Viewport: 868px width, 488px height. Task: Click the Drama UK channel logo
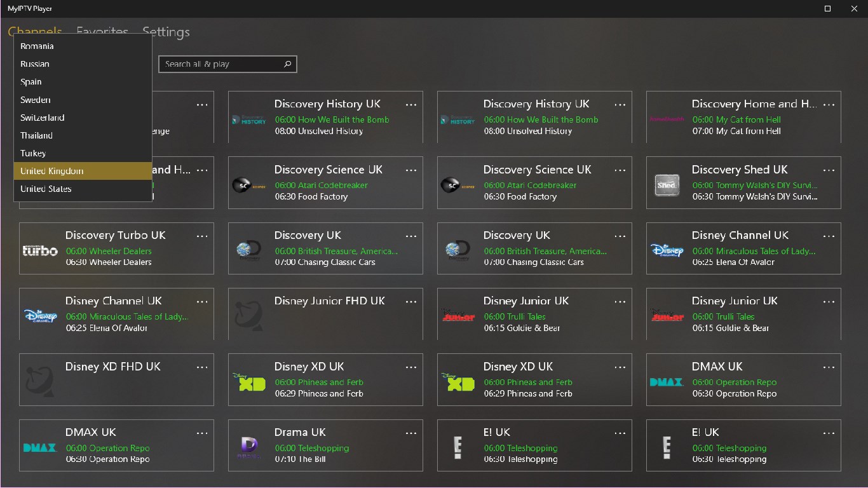[248, 447]
